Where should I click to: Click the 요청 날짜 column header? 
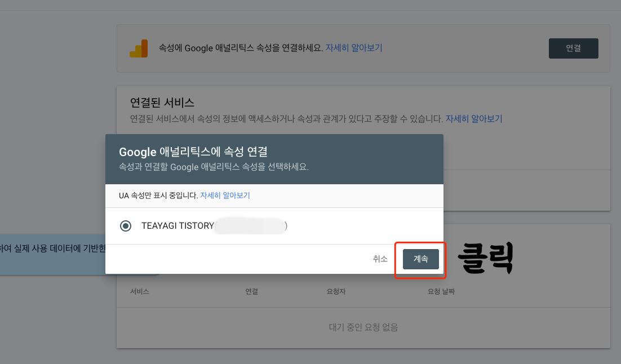(x=441, y=291)
